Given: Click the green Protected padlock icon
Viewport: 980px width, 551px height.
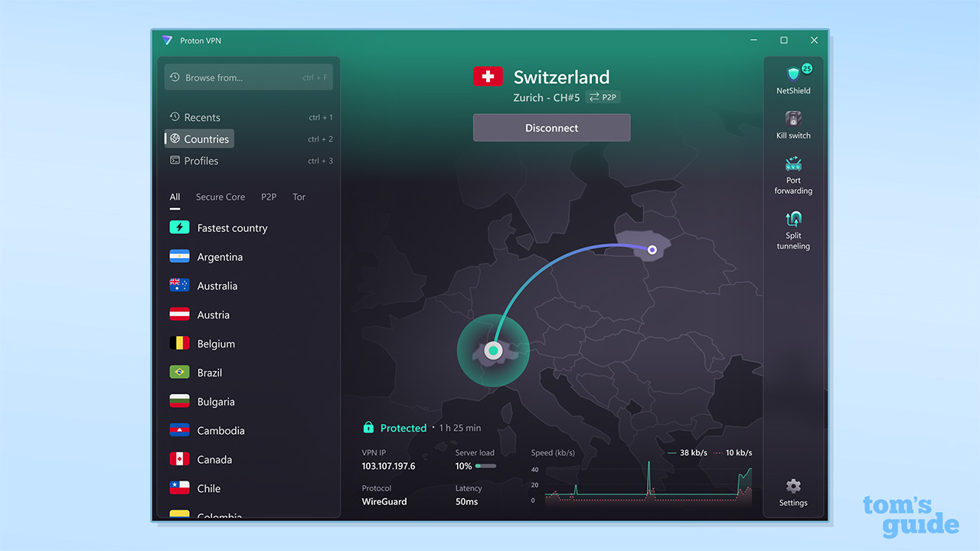Looking at the screenshot, I should pyautogui.click(x=368, y=428).
